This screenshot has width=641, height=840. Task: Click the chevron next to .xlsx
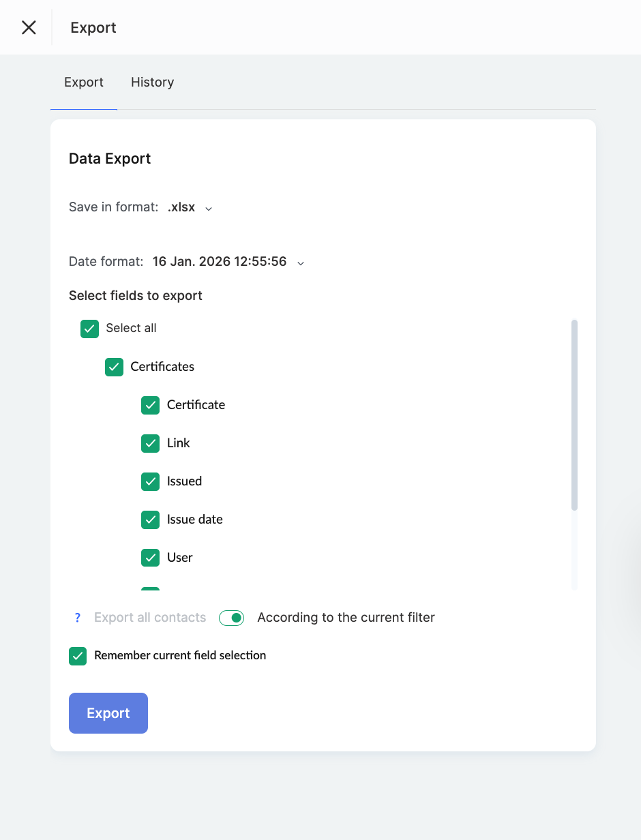(x=209, y=209)
